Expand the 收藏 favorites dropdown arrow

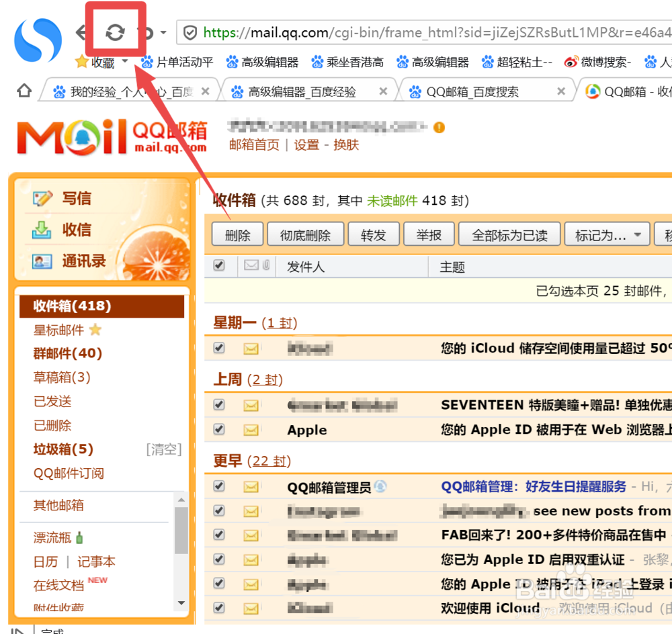click(x=125, y=61)
